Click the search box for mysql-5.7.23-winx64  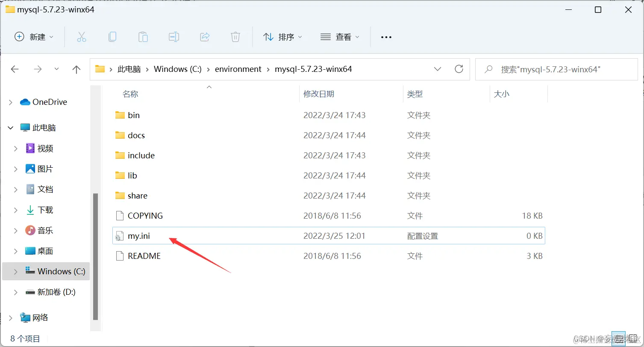556,69
